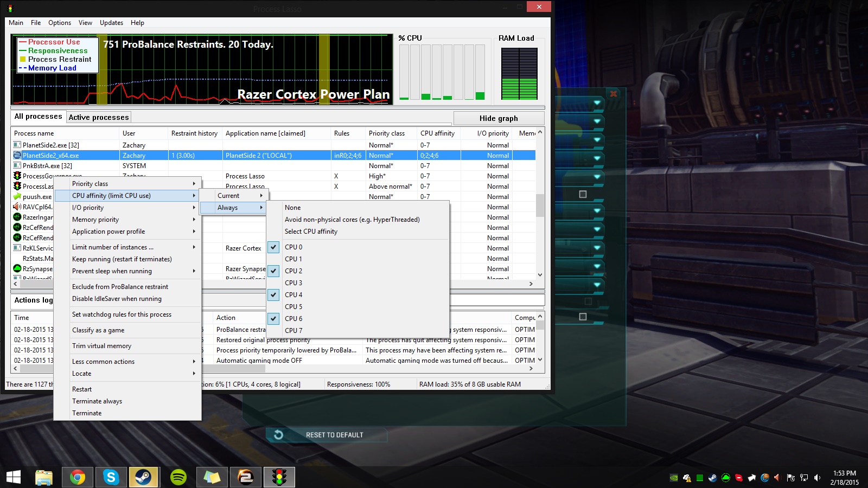Image resolution: width=868 pixels, height=488 pixels.
Task: Switch to Process Lasso taskbar traffic-light icon
Action: 279,477
